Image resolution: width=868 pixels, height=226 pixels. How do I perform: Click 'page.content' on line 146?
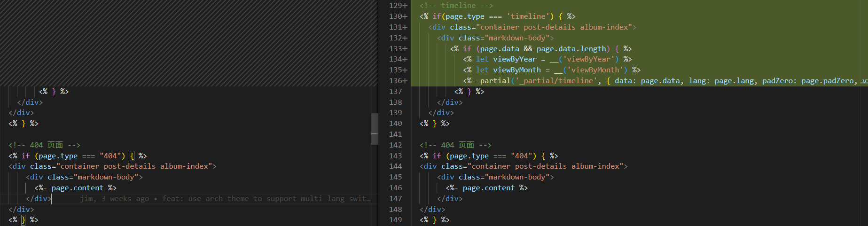point(489,188)
